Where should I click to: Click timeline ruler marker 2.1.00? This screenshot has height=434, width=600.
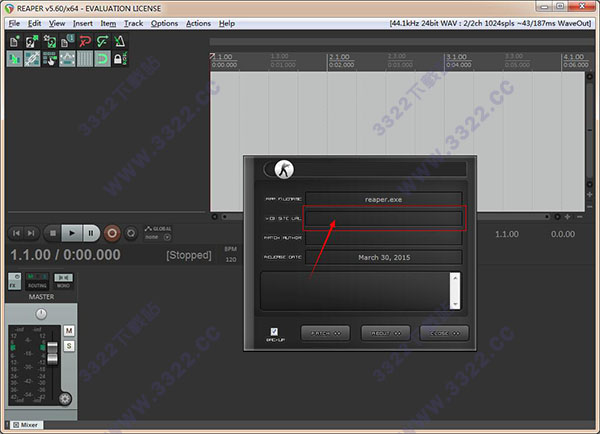(339, 57)
